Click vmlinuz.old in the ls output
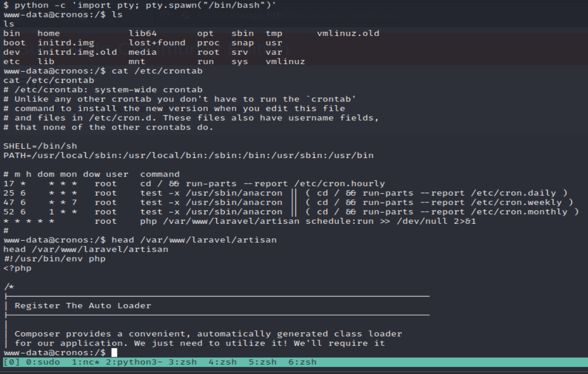 [348, 33]
